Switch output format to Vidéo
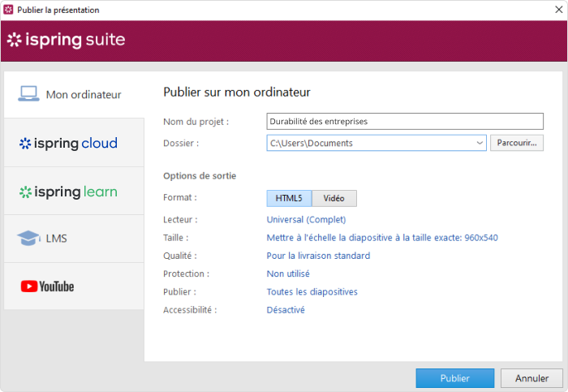 point(334,198)
